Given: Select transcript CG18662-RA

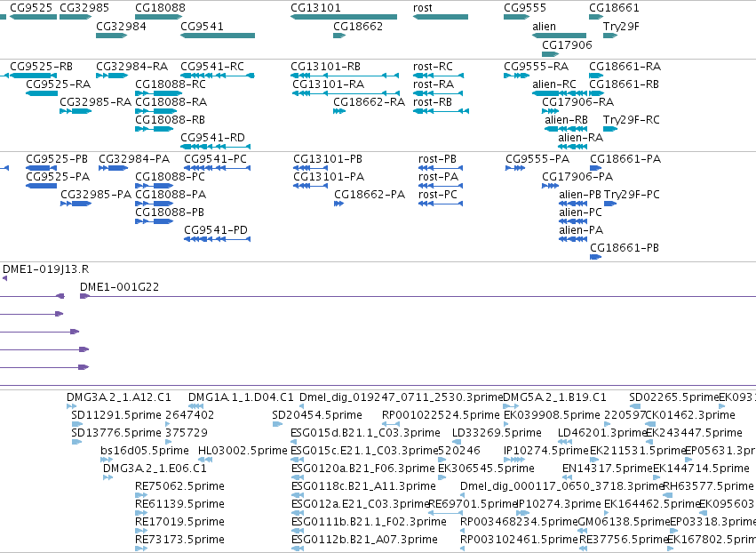Looking at the screenshot, I should pos(339,111).
